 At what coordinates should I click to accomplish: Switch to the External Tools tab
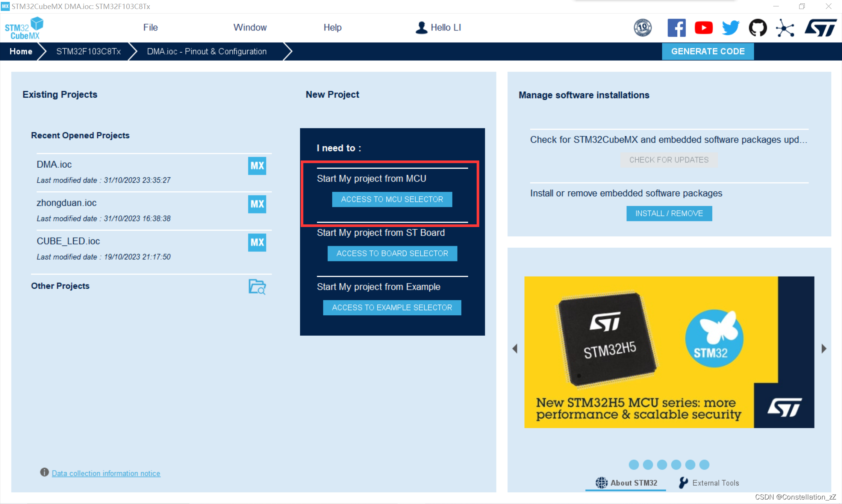tap(709, 483)
